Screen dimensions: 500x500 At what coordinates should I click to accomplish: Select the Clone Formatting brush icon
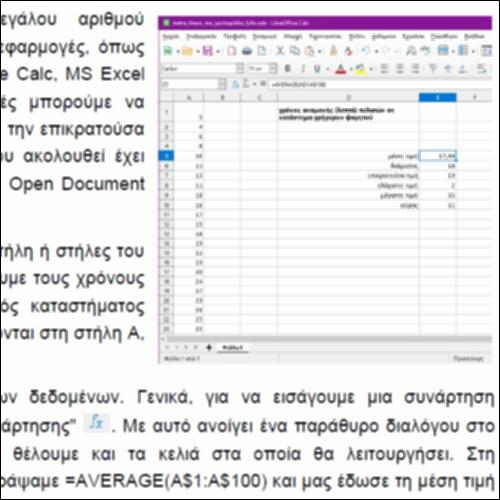click(333, 51)
